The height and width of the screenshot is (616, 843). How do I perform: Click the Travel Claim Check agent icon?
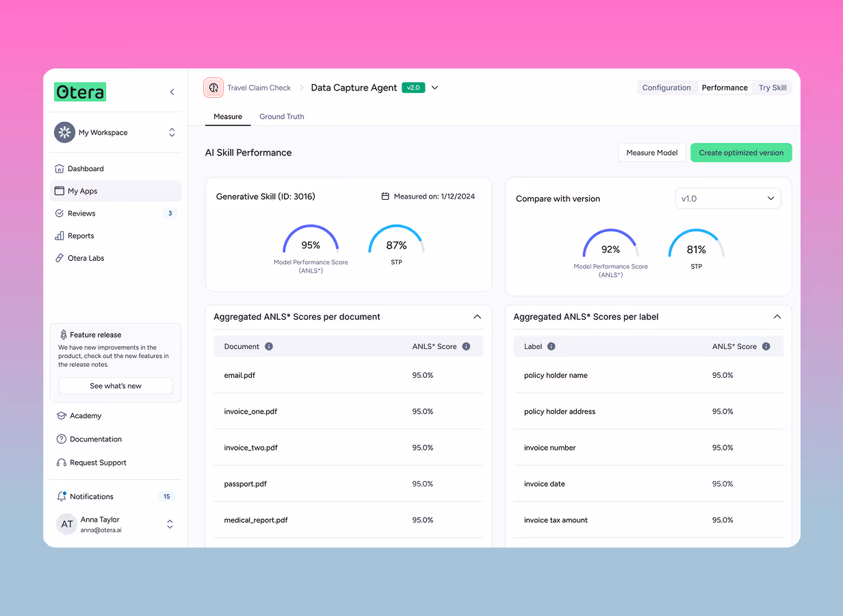click(x=213, y=88)
